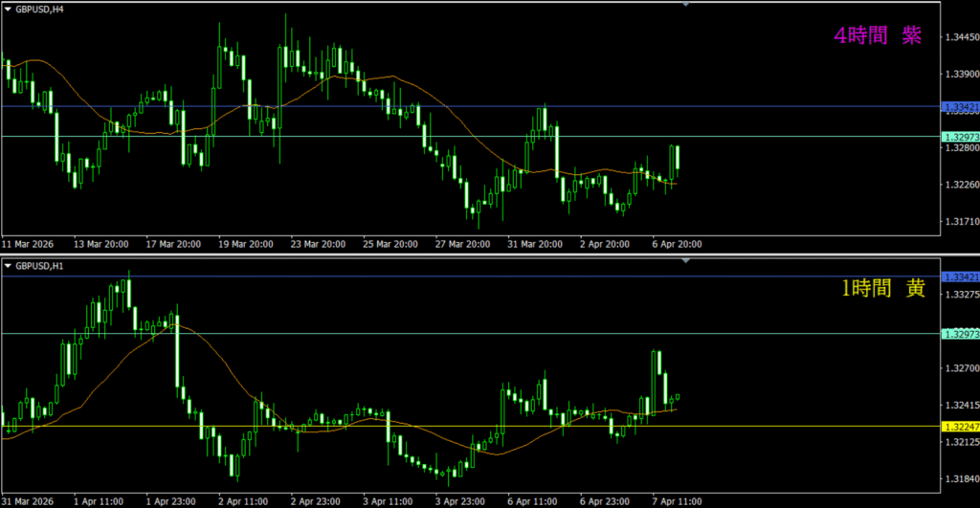
Task: Open the dropdown arrow beside GBPUSD,H4
Action: click(x=8, y=9)
